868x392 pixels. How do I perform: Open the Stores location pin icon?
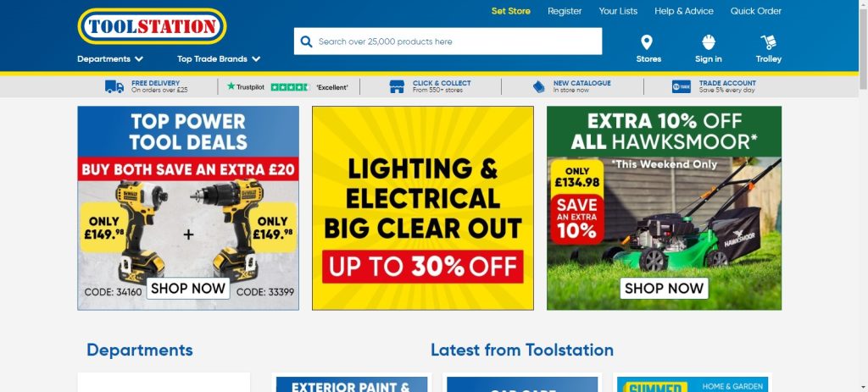point(647,42)
